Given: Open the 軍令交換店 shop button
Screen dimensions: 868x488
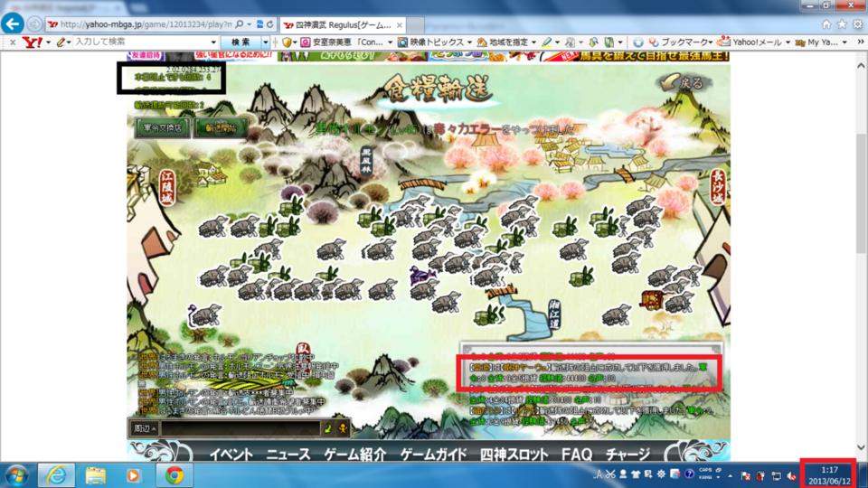Looking at the screenshot, I should point(163,127).
